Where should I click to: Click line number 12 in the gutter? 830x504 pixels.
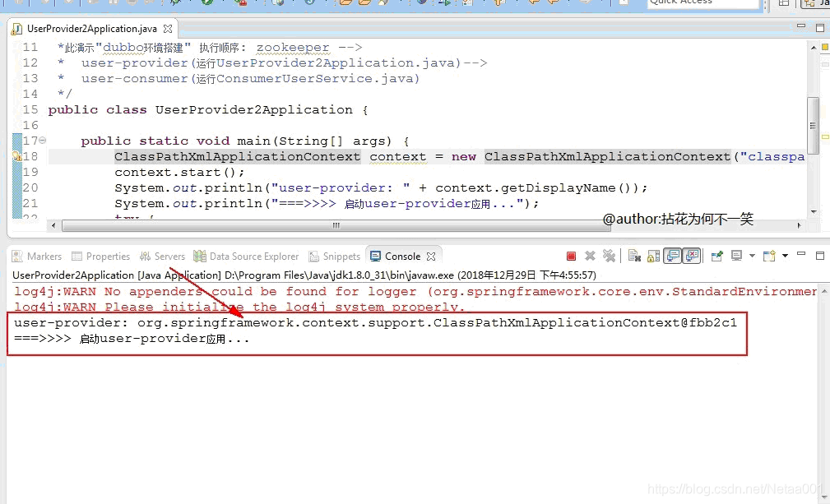pyautogui.click(x=30, y=63)
